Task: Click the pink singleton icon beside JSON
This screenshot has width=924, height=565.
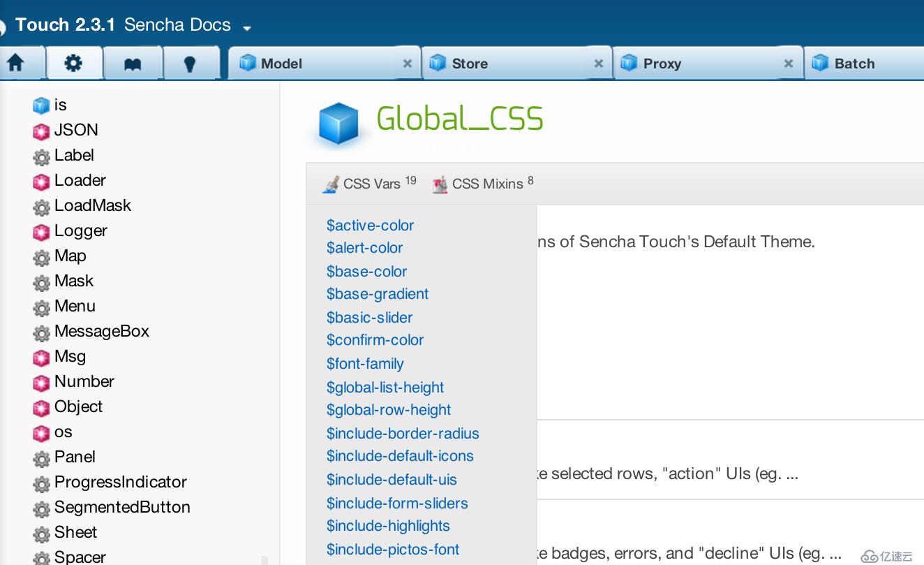Action: pyautogui.click(x=41, y=131)
